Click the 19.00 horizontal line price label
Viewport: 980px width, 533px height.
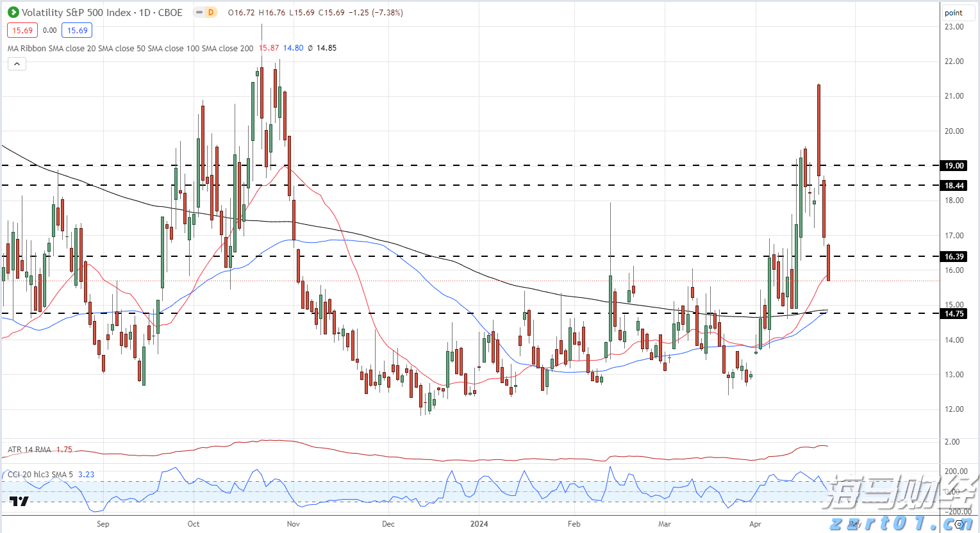click(954, 165)
